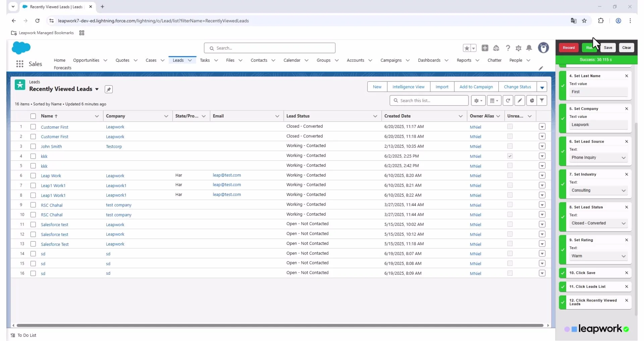Open the App Launcher grid icon
Screen dimensions: 644x341
[x=20, y=64]
